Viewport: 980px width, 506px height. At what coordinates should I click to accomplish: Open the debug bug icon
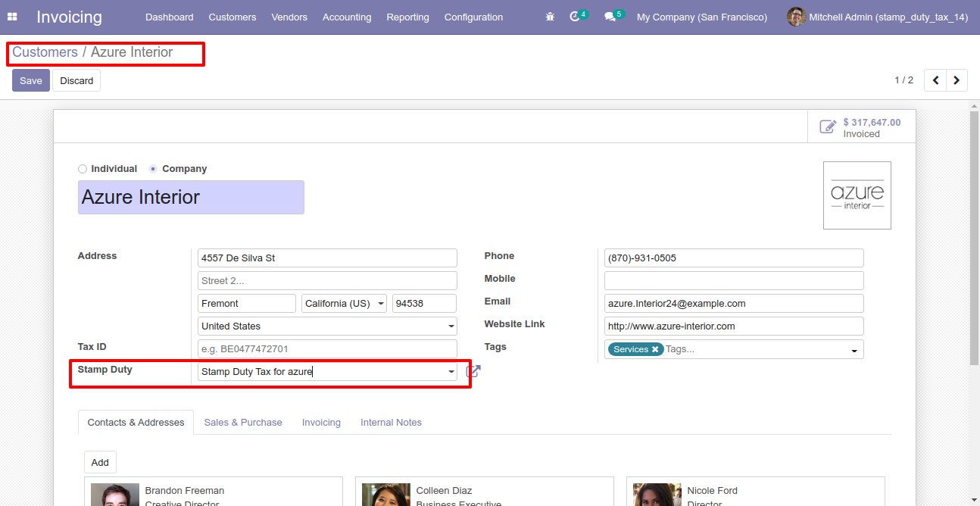tap(550, 17)
